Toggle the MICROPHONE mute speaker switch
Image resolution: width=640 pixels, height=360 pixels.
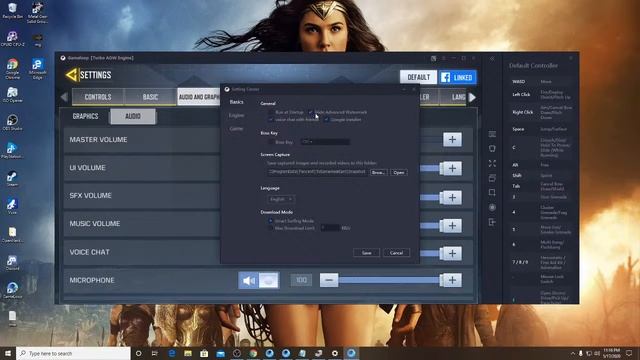point(259,280)
